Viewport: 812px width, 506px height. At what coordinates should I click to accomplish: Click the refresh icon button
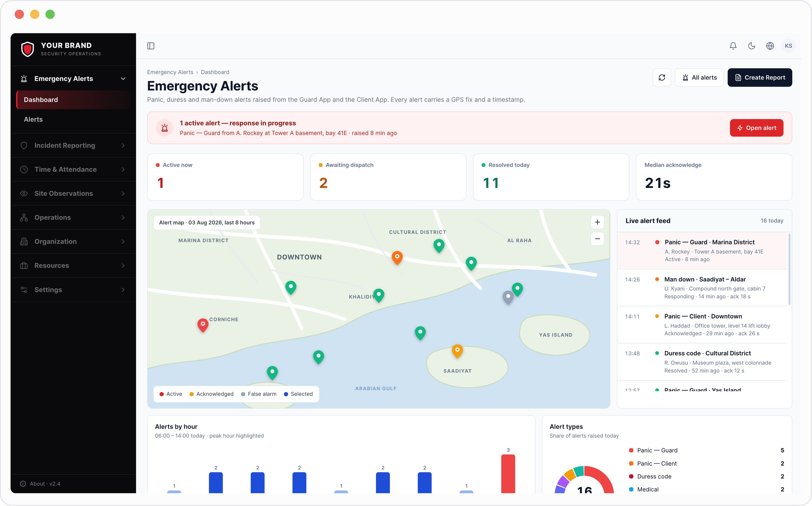[662, 78]
